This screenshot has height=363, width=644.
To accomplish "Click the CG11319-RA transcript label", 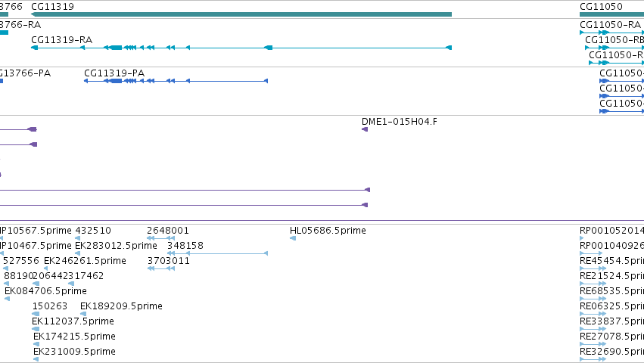I will (x=61, y=40).
